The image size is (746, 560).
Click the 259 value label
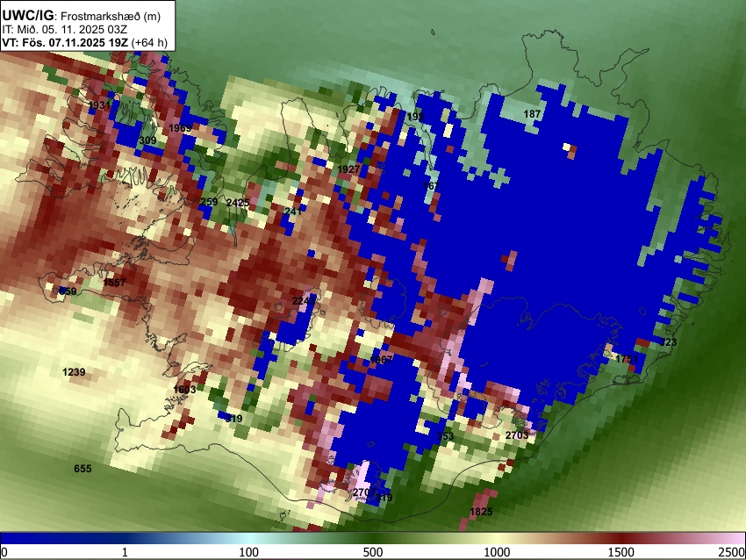click(209, 202)
